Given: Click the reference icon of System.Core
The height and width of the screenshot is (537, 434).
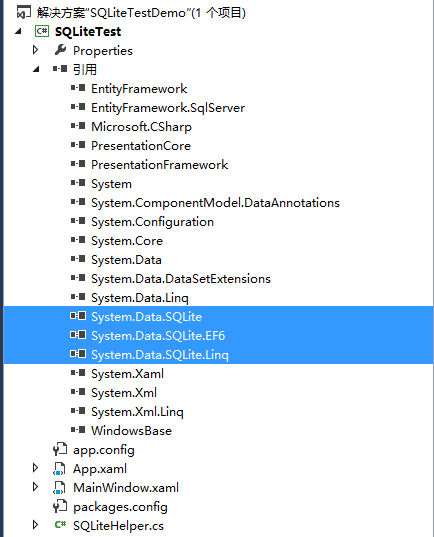Looking at the screenshot, I should click(x=78, y=240).
